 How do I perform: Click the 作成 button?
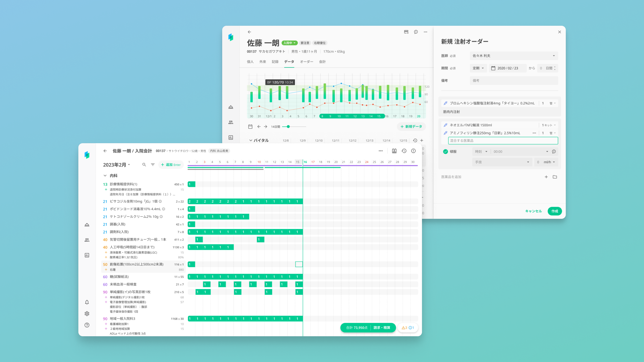[x=555, y=211]
